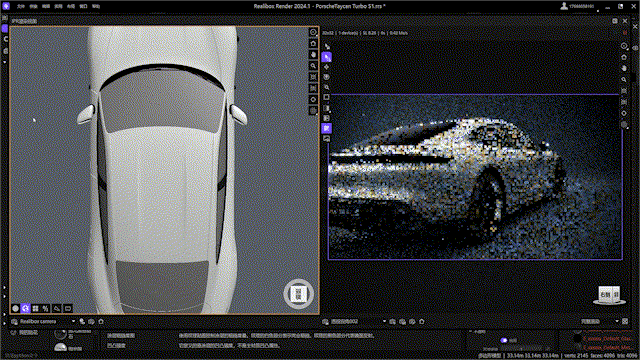Viewport: 640px width, 360px height.
Task: Select the Default_Met material entry
Action: point(608,348)
